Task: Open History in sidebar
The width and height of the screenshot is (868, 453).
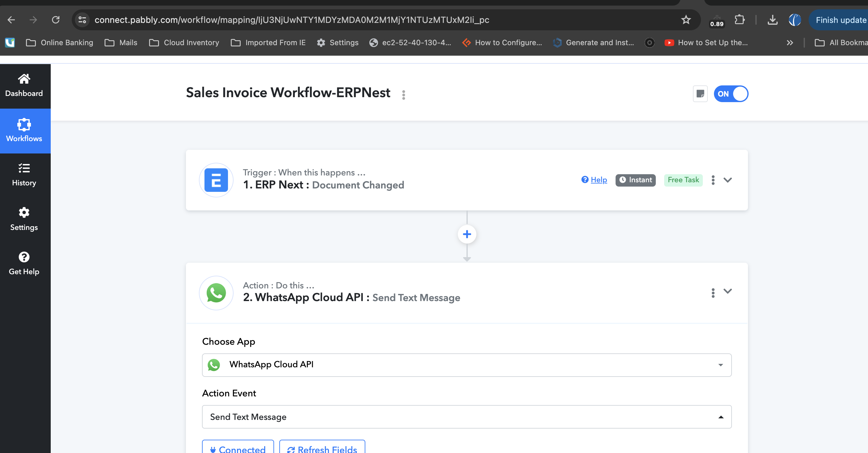Action: [24, 175]
